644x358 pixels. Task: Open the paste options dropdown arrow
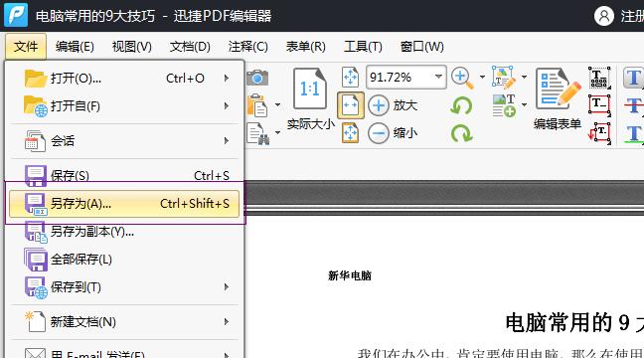[x=278, y=105]
